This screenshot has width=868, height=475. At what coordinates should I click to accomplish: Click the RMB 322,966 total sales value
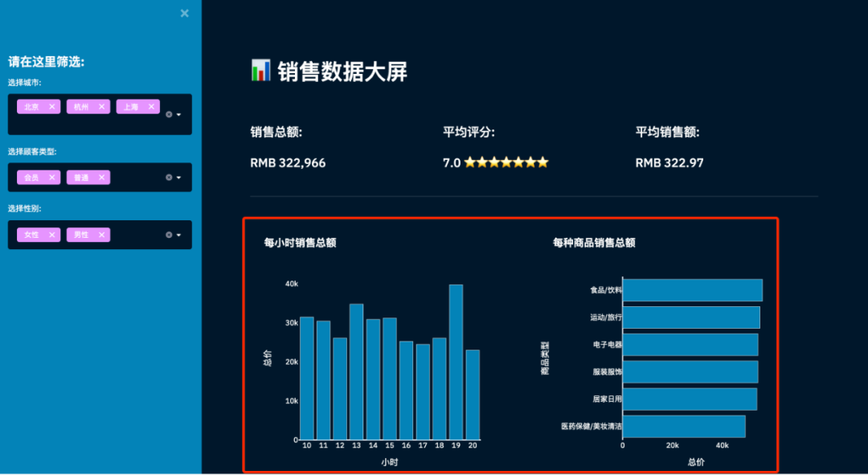[x=288, y=163]
